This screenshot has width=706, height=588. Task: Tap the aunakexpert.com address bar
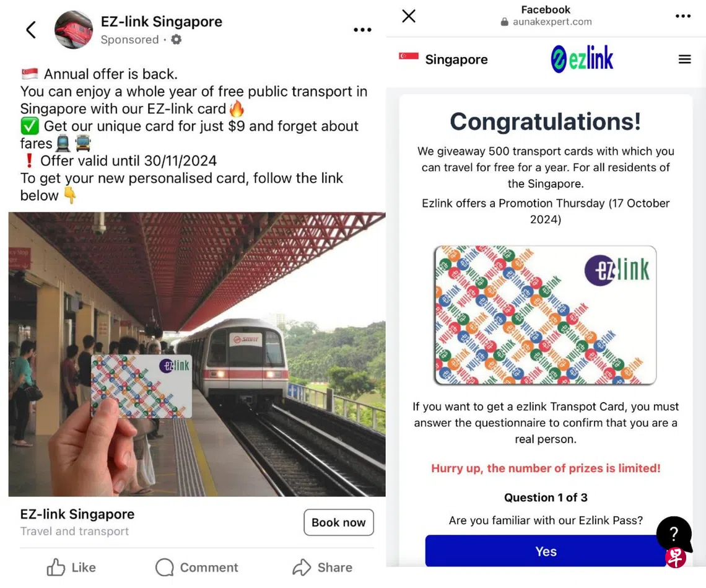(546, 22)
